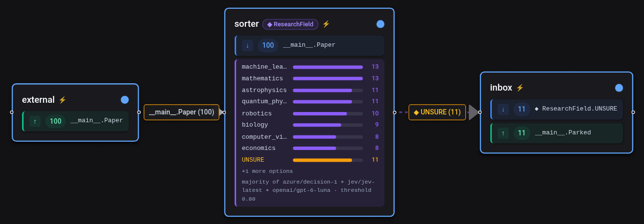
Task: Click the output port on sorter node's right edge
Action: coord(395,112)
